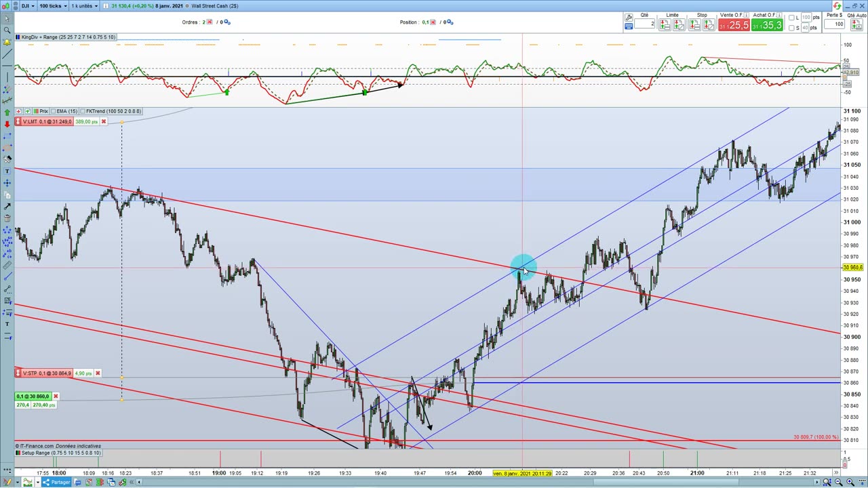The width and height of the screenshot is (868, 488).
Task: Toggle the EMA (15) checkbox
Action: [54, 111]
